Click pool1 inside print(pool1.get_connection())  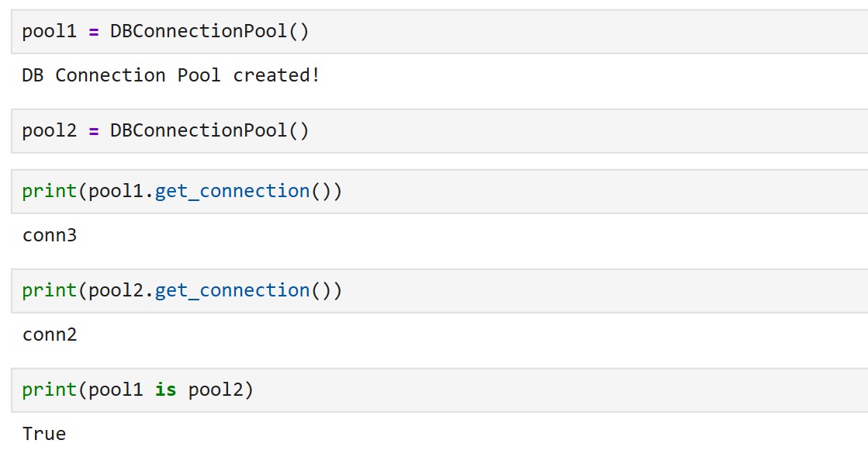coord(116,192)
